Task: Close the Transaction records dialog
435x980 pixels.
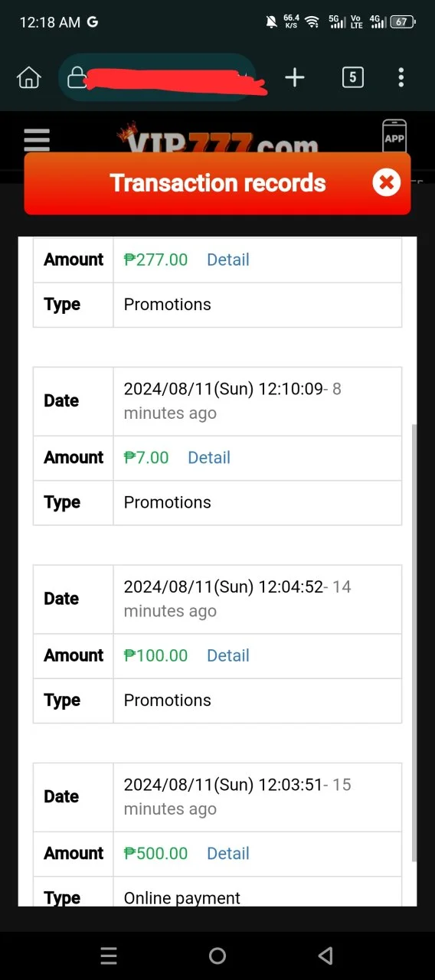Action: (x=386, y=183)
